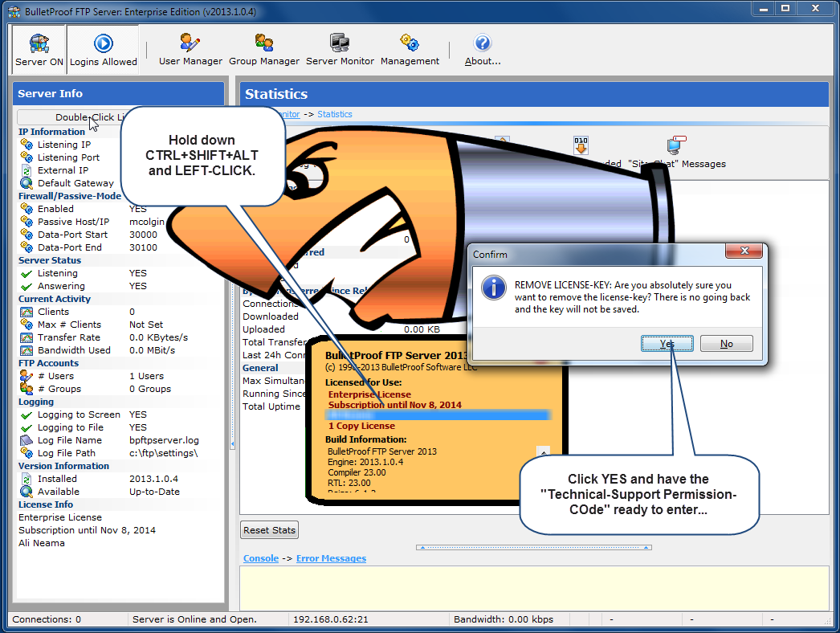840x633 pixels.
Task: Click the Answering status checkmark icon
Action: (27, 286)
